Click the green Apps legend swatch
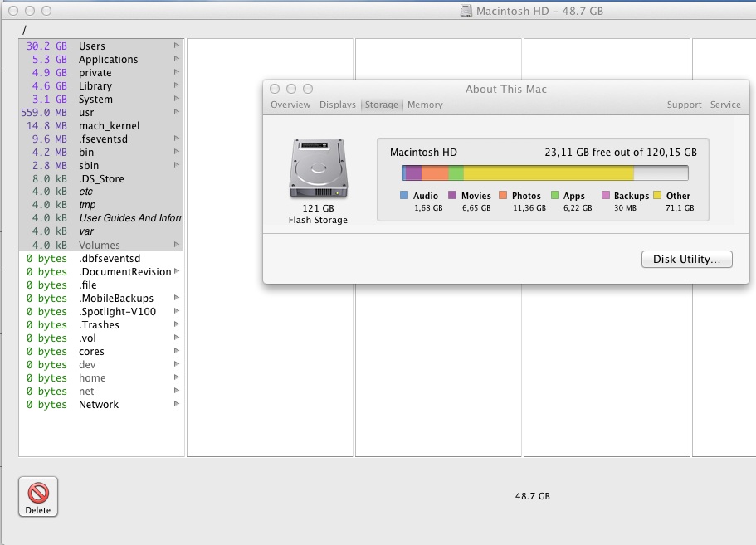This screenshot has height=545, width=756. 555,195
